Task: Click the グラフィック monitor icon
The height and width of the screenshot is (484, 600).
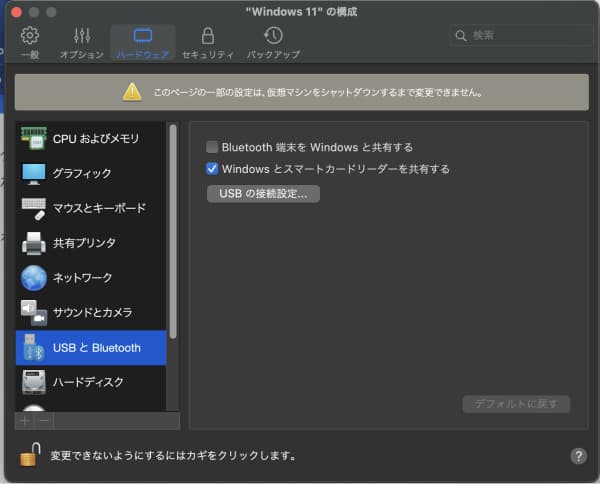Action: [34, 173]
